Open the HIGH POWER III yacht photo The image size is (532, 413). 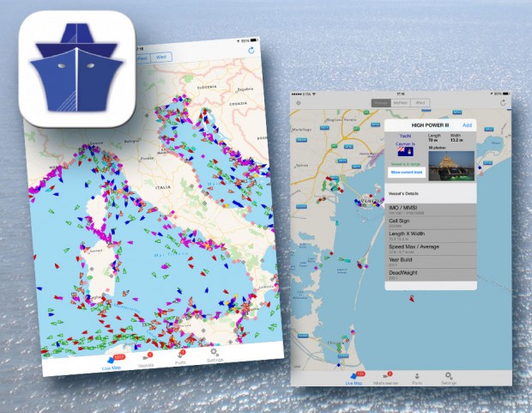(x=451, y=166)
